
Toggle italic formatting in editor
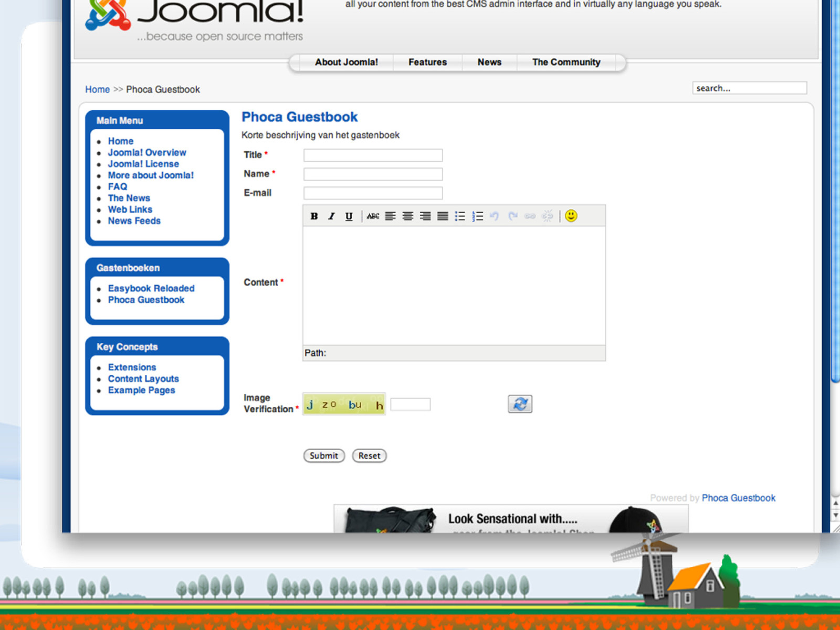(x=331, y=216)
